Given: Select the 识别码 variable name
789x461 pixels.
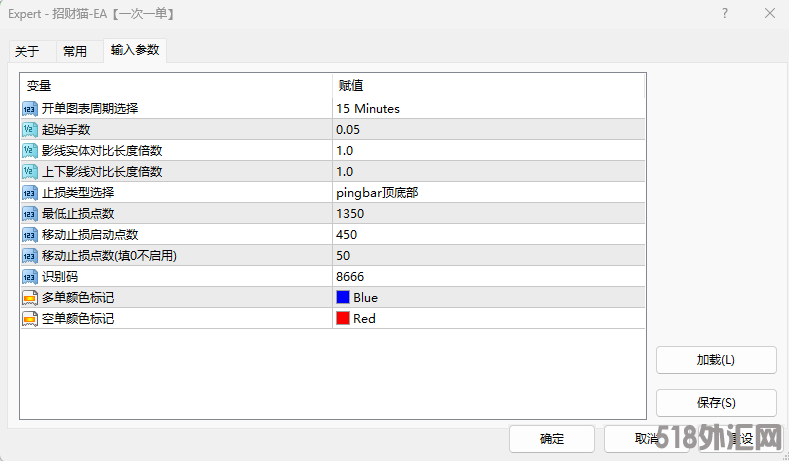Looking at the screenshot, I should coord(60,277).
